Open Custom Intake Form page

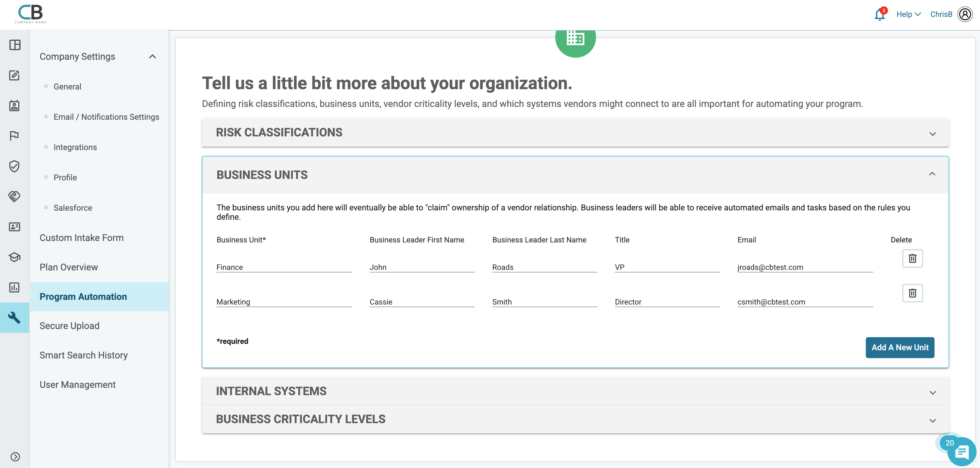click(81, 238)
